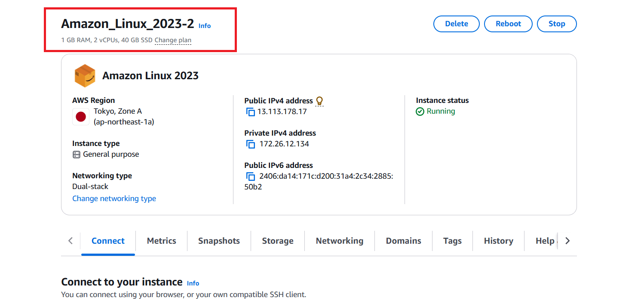Click the private address 172.26.12.134
This screenshot has height=307, width=644.
pyautogui.click(x=284, y=144)
